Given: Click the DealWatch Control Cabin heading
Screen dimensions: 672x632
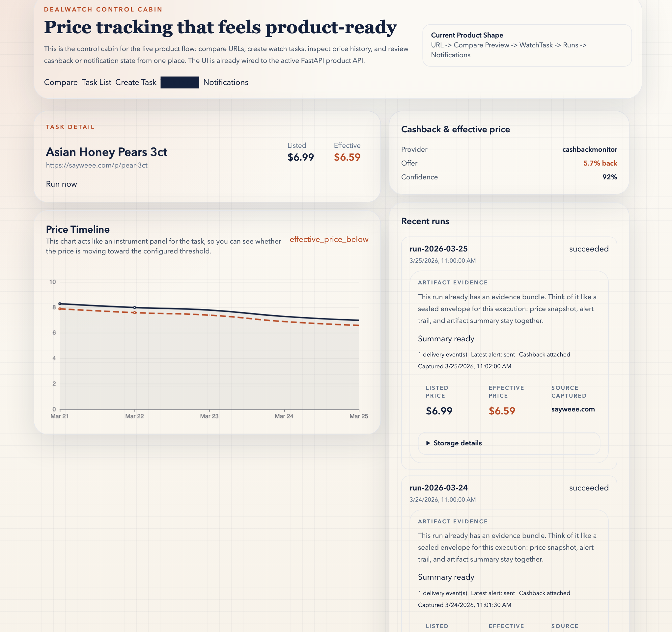Looking at the screenshot, I should (103, 9).
